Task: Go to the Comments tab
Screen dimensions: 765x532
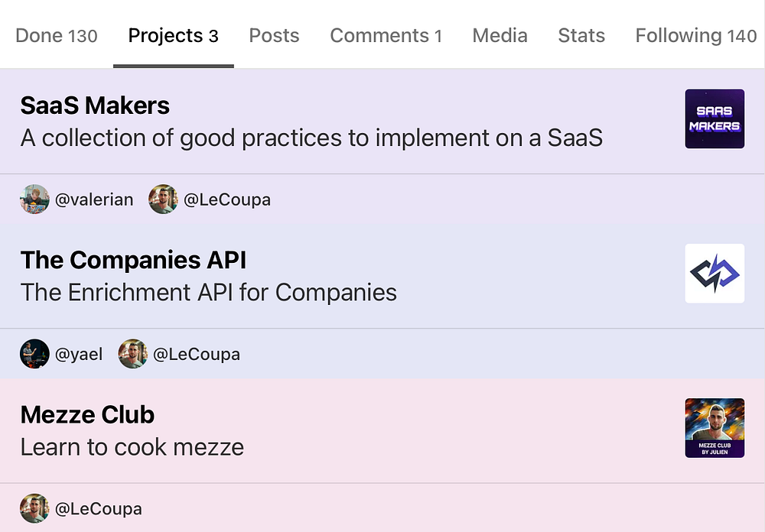Action: [x=386, y=36]
